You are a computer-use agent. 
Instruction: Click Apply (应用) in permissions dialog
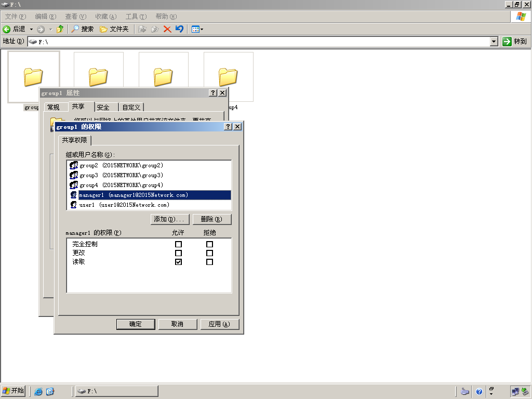coord(220,324)
